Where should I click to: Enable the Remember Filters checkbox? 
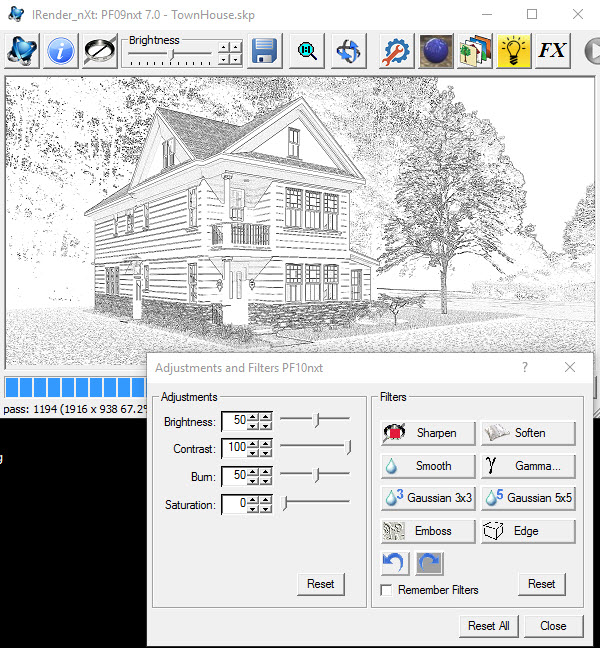[x=387, y=590]
